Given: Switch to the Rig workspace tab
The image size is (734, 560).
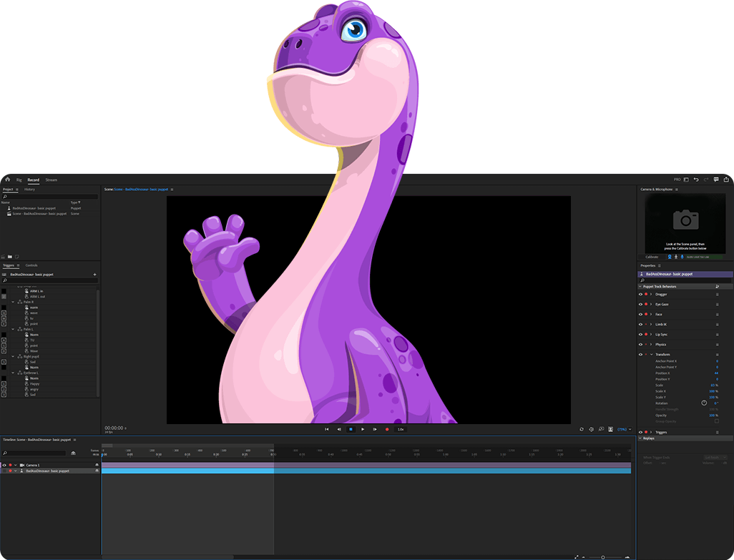Looking at the screenshot, I should point(19,180).
